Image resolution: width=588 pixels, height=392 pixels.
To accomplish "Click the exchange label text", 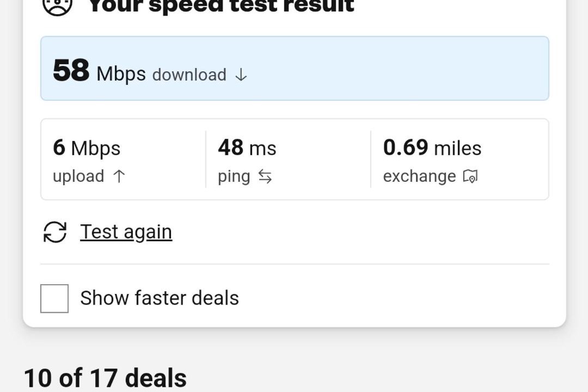I will point(419,176).
